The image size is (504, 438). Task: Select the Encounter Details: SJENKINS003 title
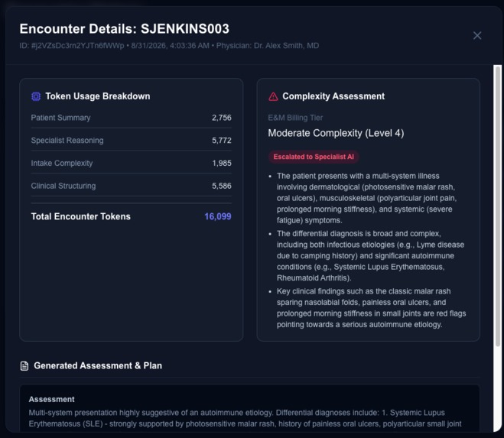[125, 28]
